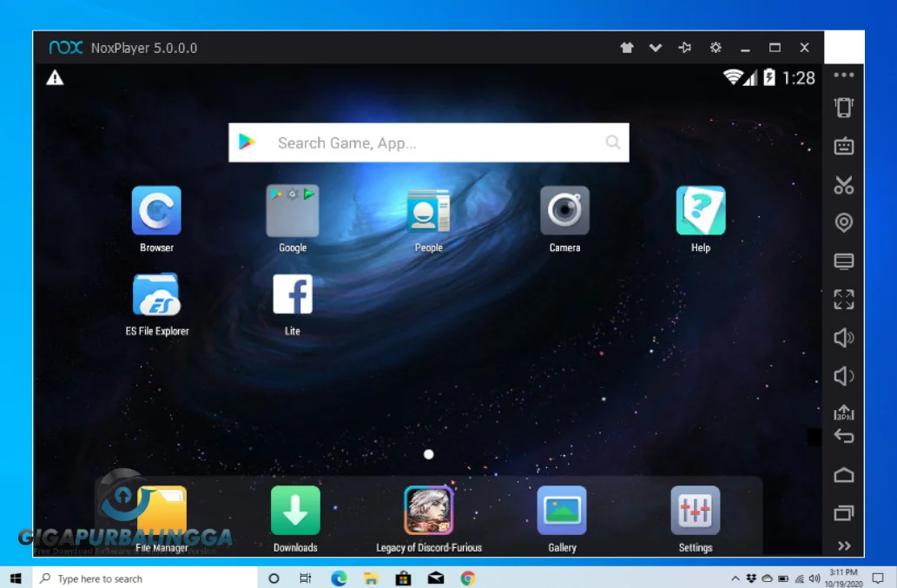This screenshot has width=897, height=588.
Task: Click the shake/rotate phone icon in sidebar
Action: 844,107
